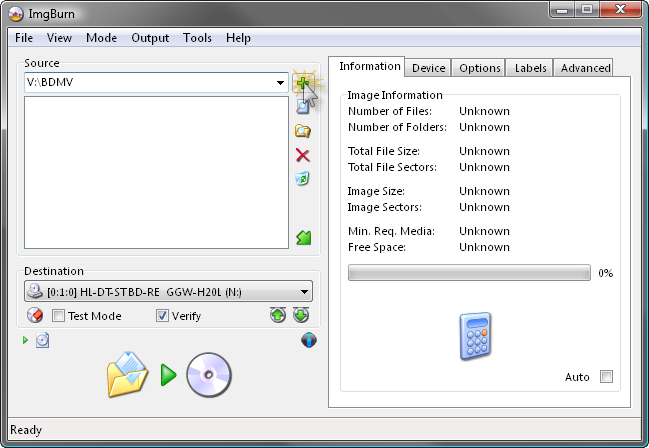The width and height of the screenshot is (649, 448).
Task: Enable the Test Mode checkbox
Action: click(58, 316)
